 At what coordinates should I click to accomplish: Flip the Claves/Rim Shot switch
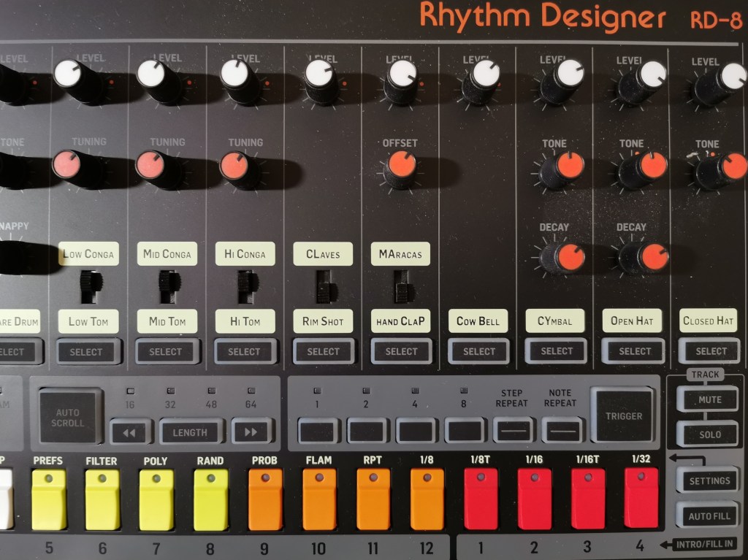(x=324, y=287)
